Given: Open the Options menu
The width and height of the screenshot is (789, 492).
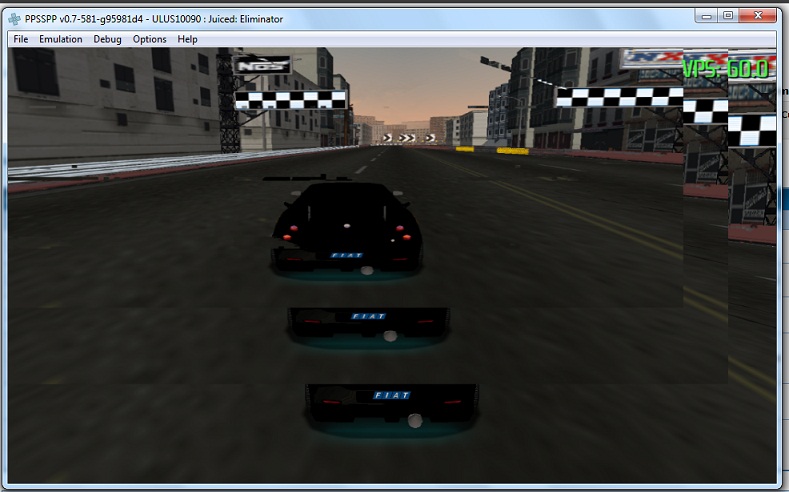Looking at the screenshot, I should [150, 39].
